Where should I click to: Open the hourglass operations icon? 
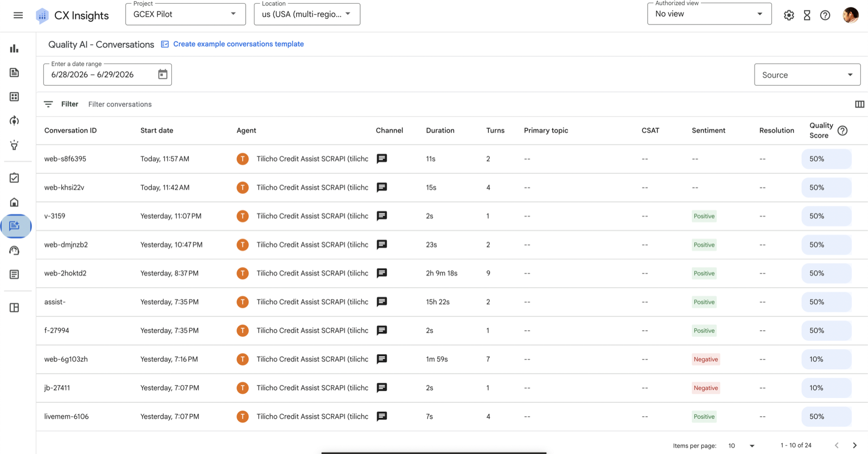[807, 15]
